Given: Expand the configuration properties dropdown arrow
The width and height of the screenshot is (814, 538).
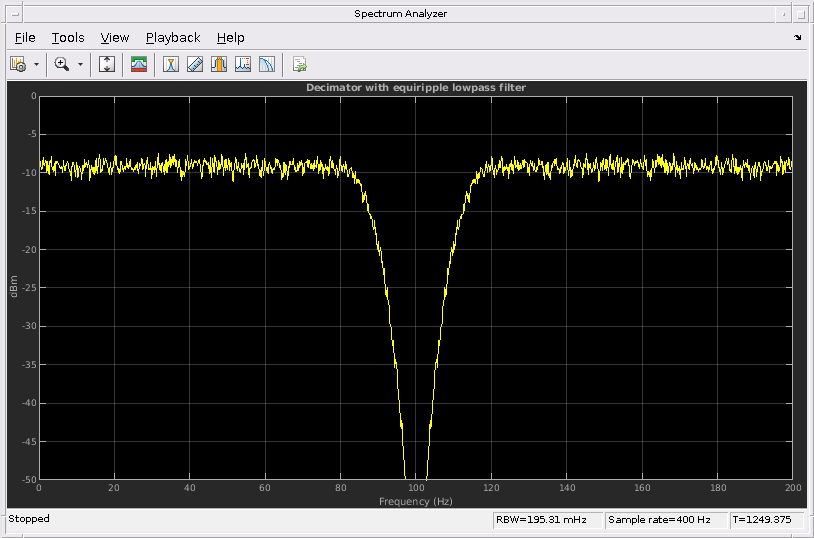Looking at the screenshot, I should (x=37, y=64).
